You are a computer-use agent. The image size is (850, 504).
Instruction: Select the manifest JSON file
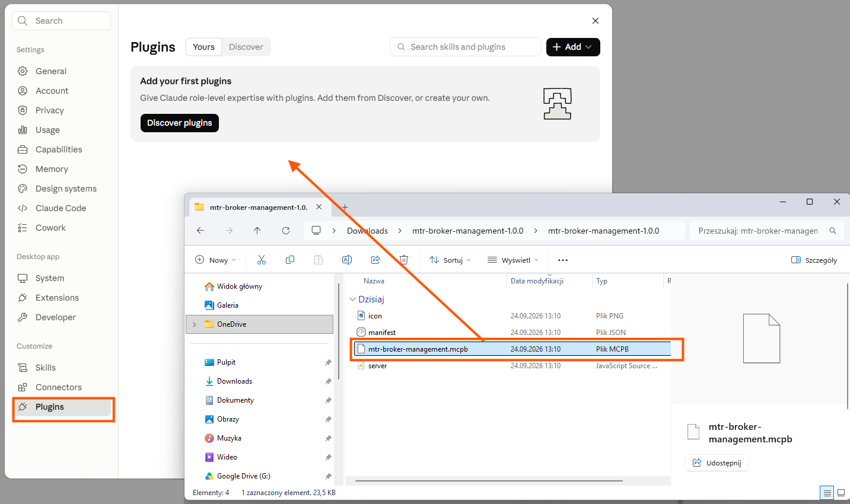click(x=381, y=333)
